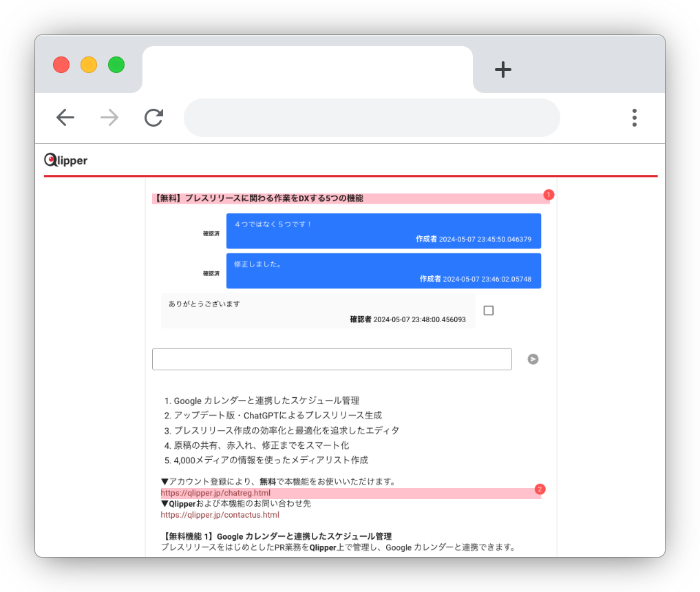Open the browser three-dot menu
The width and height of the screenshot is (700, 592).
[x=634, y=118]
